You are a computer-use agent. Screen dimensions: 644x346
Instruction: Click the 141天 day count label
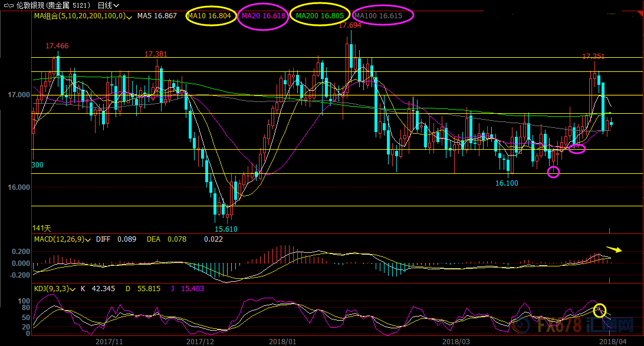pos(41,228)
